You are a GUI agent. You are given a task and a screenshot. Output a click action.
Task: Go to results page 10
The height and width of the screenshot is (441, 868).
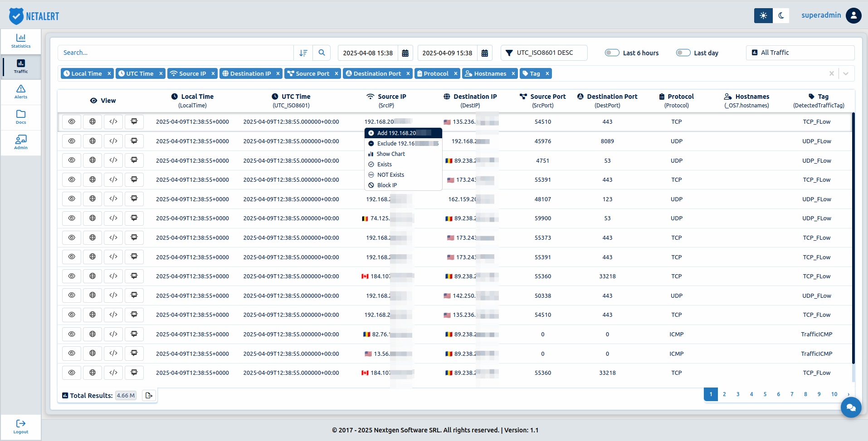click(x=834, y=394)
